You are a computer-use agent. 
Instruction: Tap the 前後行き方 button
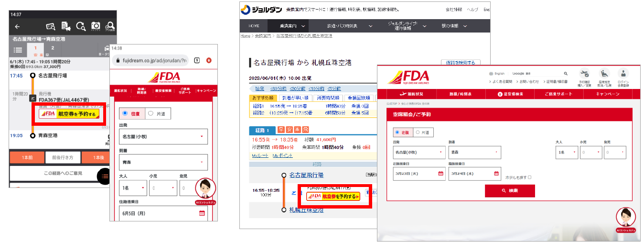(63, 157)
